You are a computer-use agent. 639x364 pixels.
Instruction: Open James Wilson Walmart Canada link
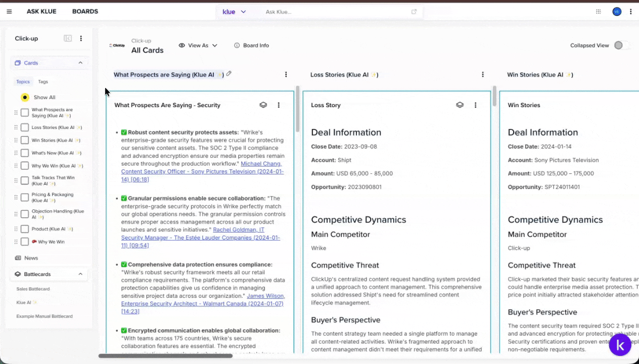point(203,304)
